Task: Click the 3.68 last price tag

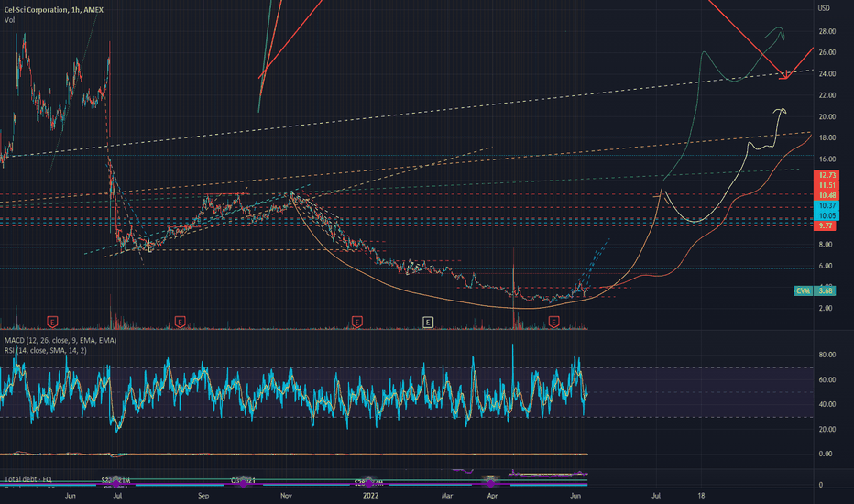Action: coord(826,291)
